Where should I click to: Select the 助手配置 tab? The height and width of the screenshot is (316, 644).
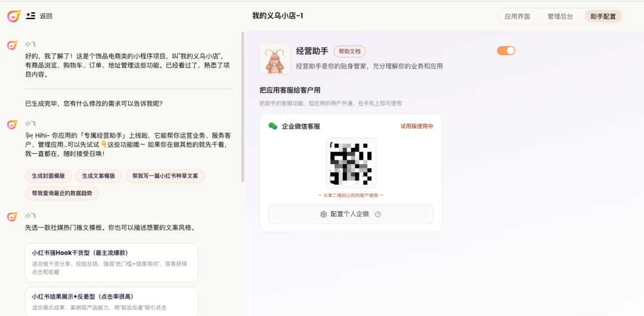click(603, 17)
